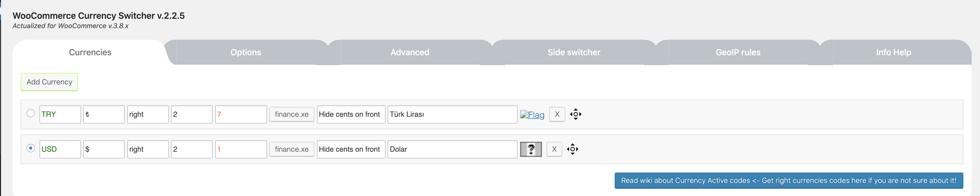Open the symbol position dropdown for USD
This screenshot has height=196, width=980.
click(x=148, y=149)
